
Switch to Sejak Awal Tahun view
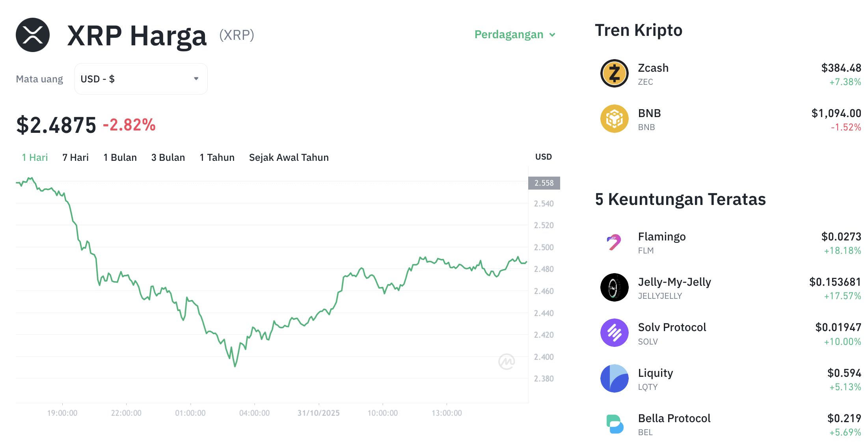[289, 157]
